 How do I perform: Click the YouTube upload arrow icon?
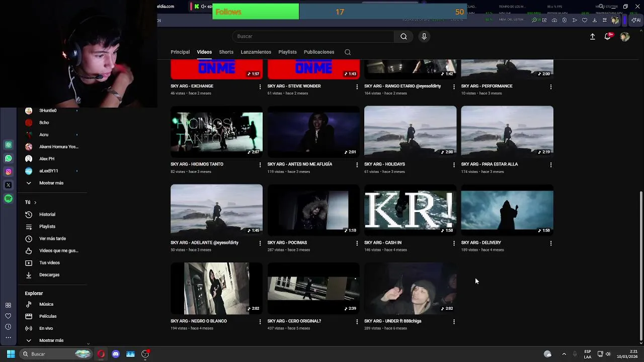593,37
